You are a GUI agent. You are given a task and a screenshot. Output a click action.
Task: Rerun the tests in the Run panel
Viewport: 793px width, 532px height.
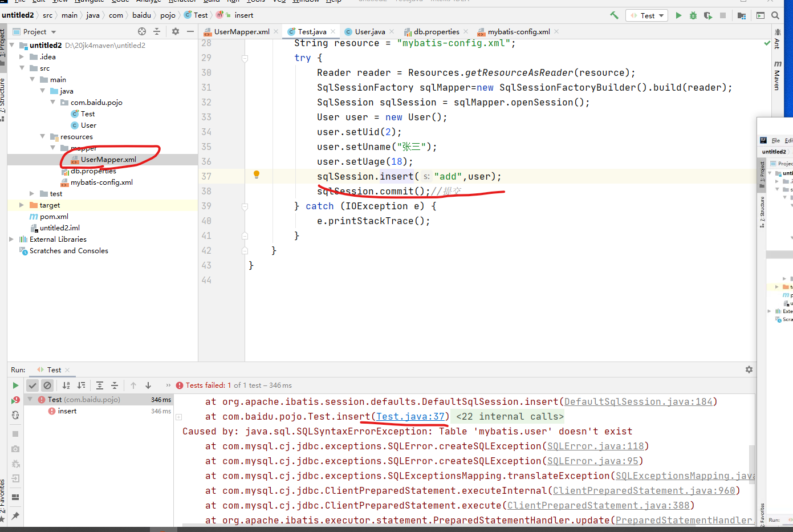[x=15, y=385]
